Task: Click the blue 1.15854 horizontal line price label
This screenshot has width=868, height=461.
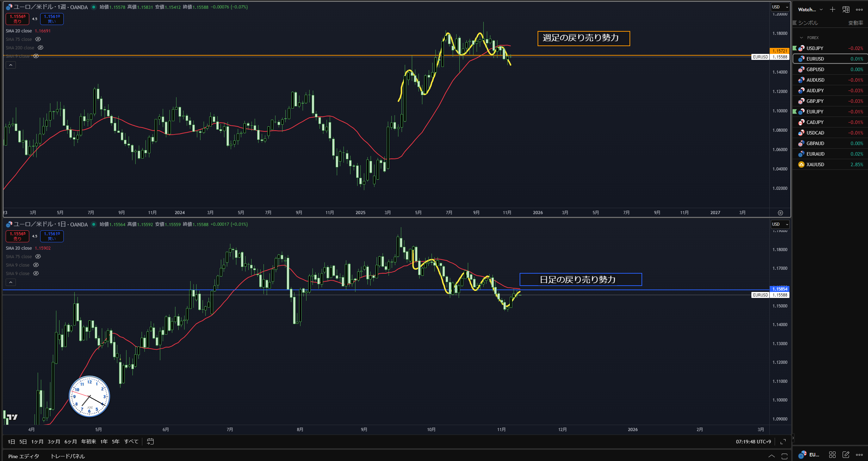Action: (780, 289)
